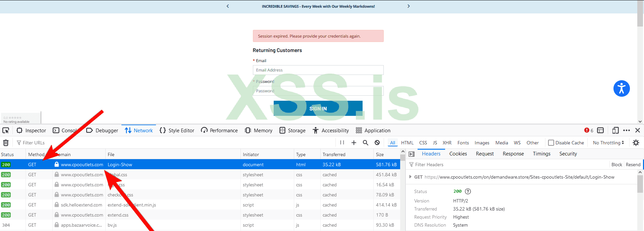Open the No Throttling dropdown
The image size is (644, 231).
point(608,143)
